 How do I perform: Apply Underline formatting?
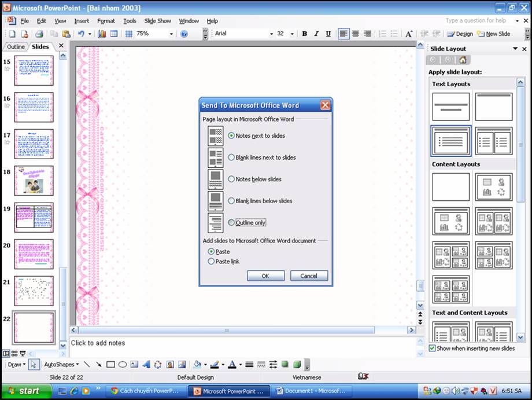[328, 34]
